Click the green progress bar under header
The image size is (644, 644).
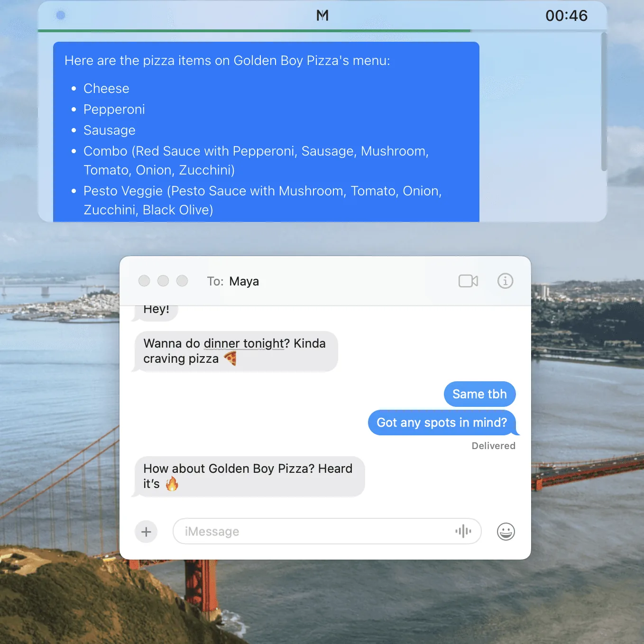pos(254,31)
